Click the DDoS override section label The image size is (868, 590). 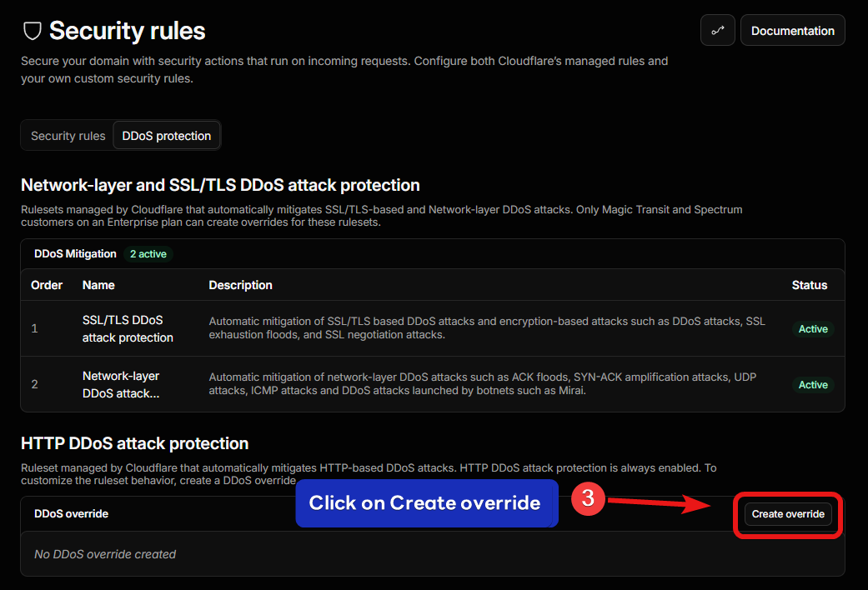[72, 513]
